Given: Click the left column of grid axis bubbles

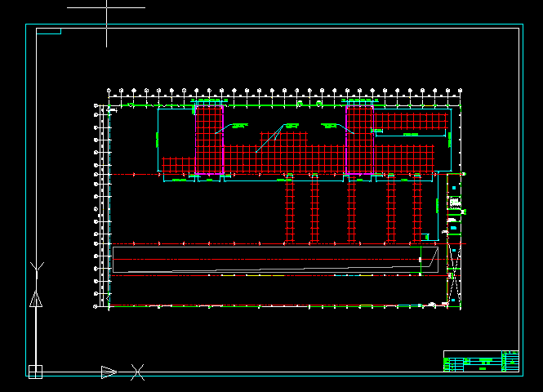Looking at the screenshot, I should click(x=96, y=204).
